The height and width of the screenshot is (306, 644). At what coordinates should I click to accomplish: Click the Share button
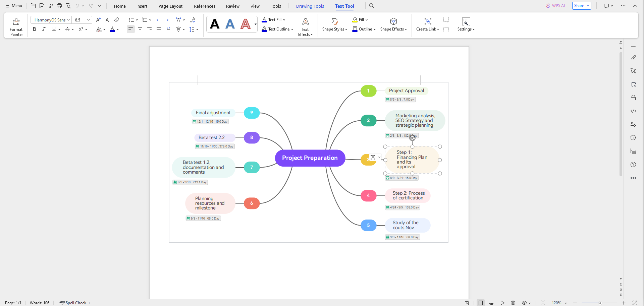click(582, 6)
